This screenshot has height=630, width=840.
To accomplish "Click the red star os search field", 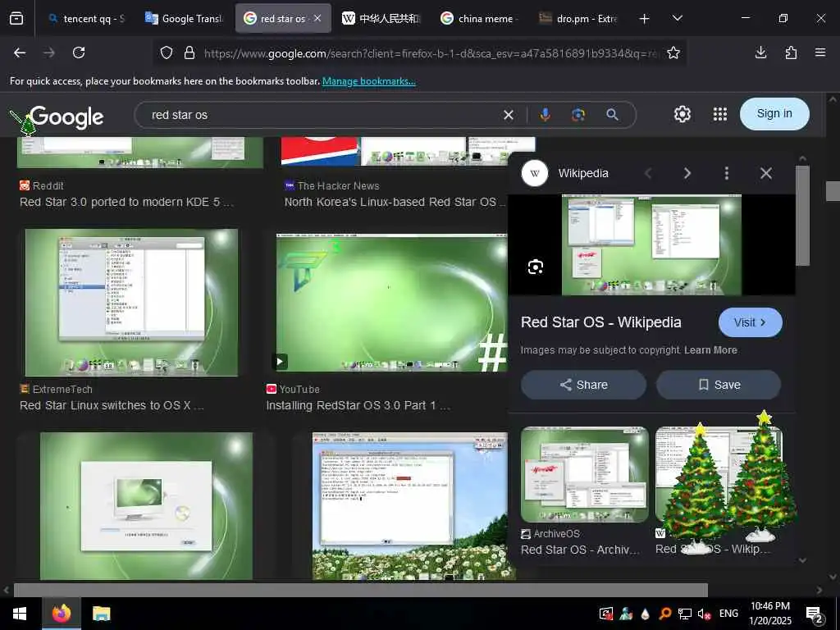I will [322, 115].
